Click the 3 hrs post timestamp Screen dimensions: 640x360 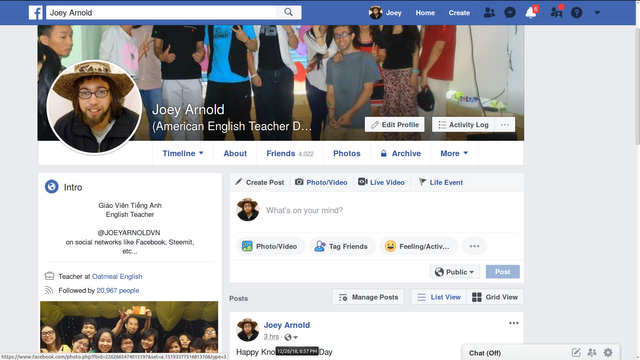271,337
